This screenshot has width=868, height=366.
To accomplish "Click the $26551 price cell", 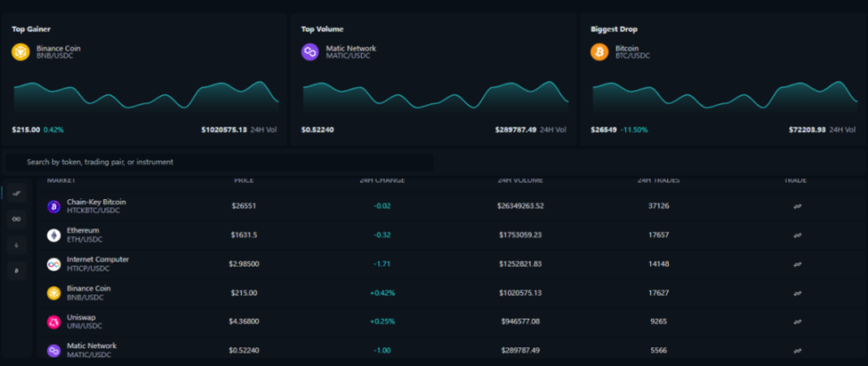I will 244,206.
